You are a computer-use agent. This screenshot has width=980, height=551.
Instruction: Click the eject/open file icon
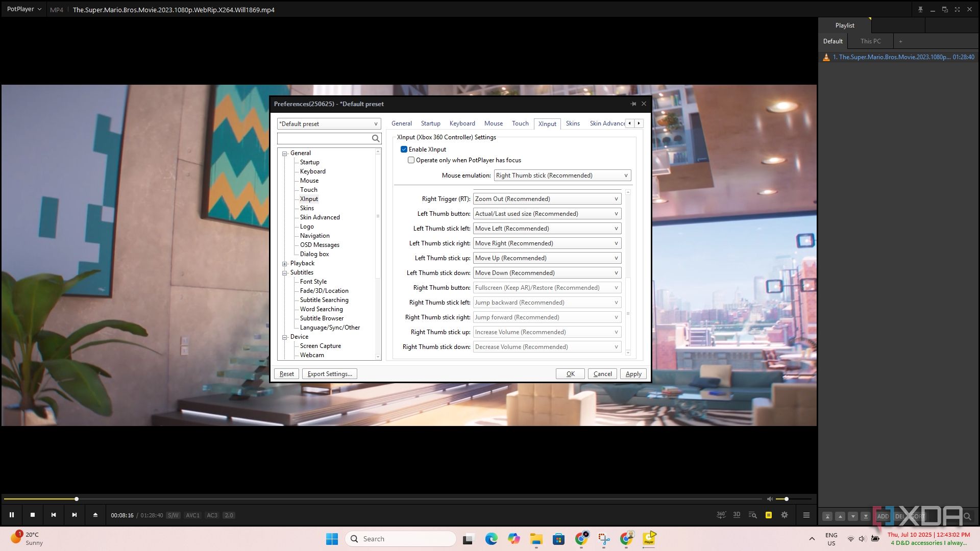coord(95,515)
